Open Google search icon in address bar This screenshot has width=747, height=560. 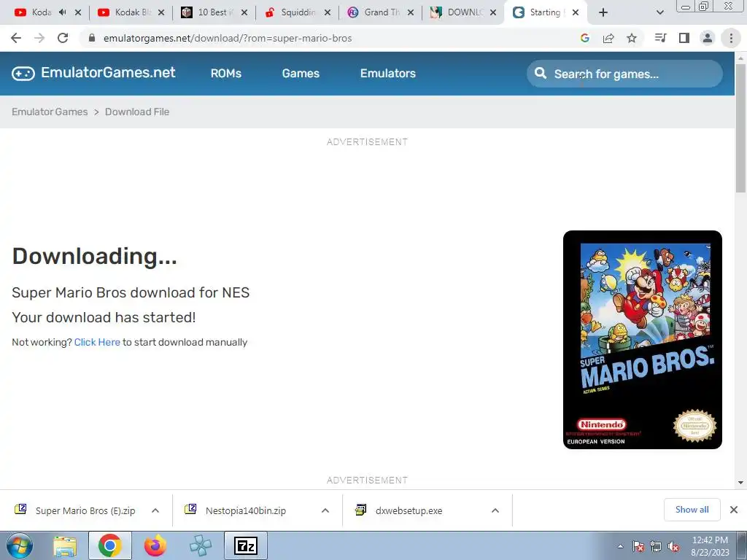click(585, 38)
